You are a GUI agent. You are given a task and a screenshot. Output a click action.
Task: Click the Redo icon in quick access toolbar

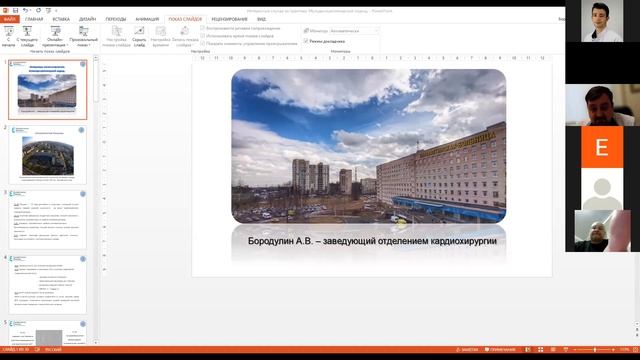coord(38,11)
